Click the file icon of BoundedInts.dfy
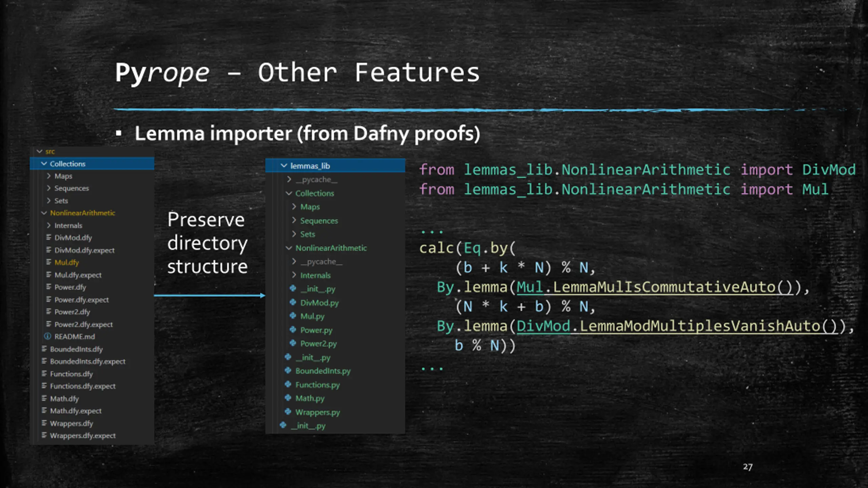The width and height of the screenshot is (868, 488). [x=44, y=349]
